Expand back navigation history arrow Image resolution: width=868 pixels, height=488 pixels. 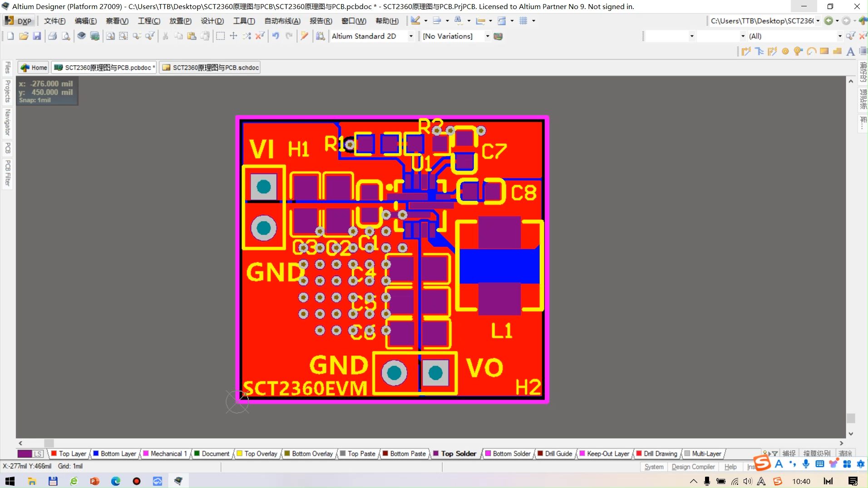[x=837, y=21]
